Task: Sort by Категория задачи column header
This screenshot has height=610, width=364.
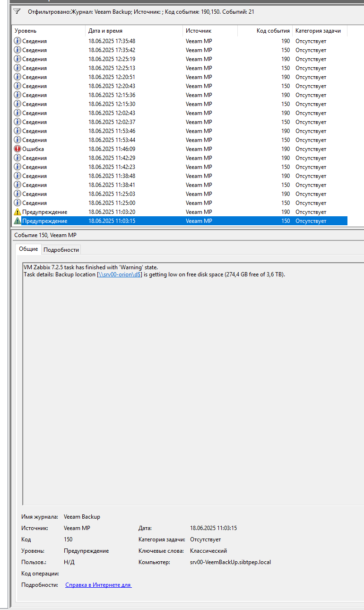Action: click(x=320, y=31)
